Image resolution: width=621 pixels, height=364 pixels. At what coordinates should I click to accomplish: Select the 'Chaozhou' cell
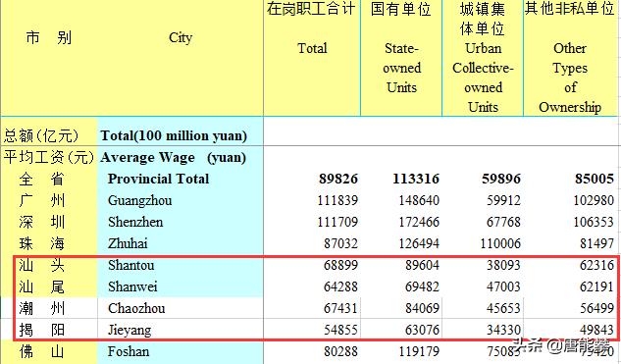tap(136, 308)
